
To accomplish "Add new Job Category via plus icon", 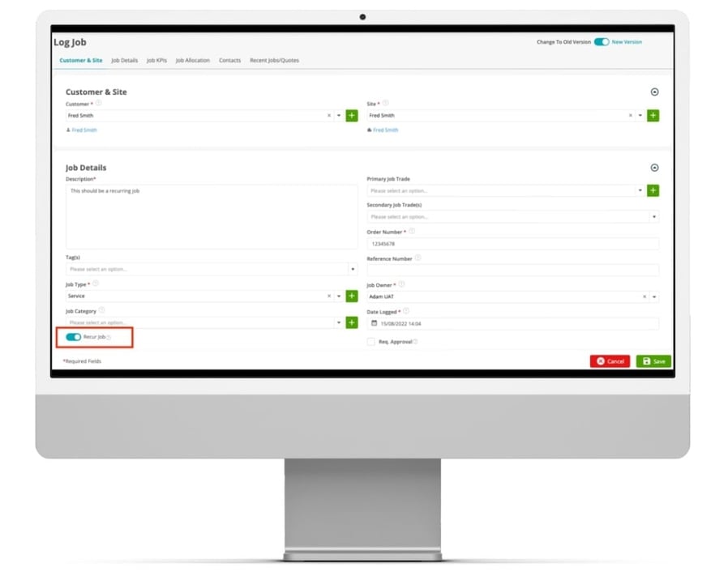I will click(x=352, y=322).
